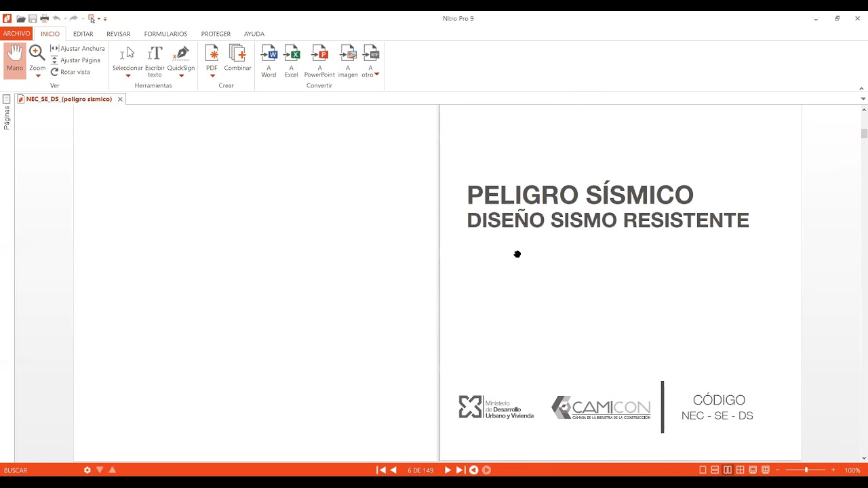The height and width of the screenshot is (488, 868).
Task: Select the Mano hand tool
Action: point(15,60)
